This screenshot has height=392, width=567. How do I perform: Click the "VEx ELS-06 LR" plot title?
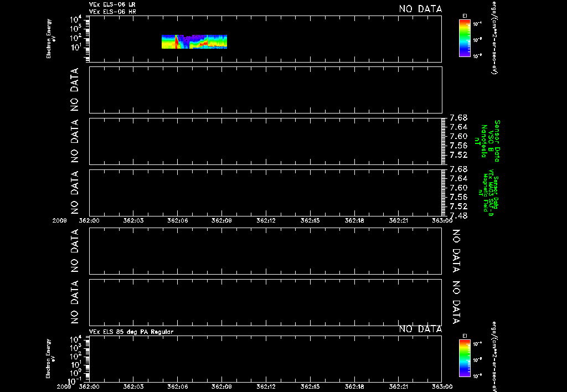[x=112, y=4]
